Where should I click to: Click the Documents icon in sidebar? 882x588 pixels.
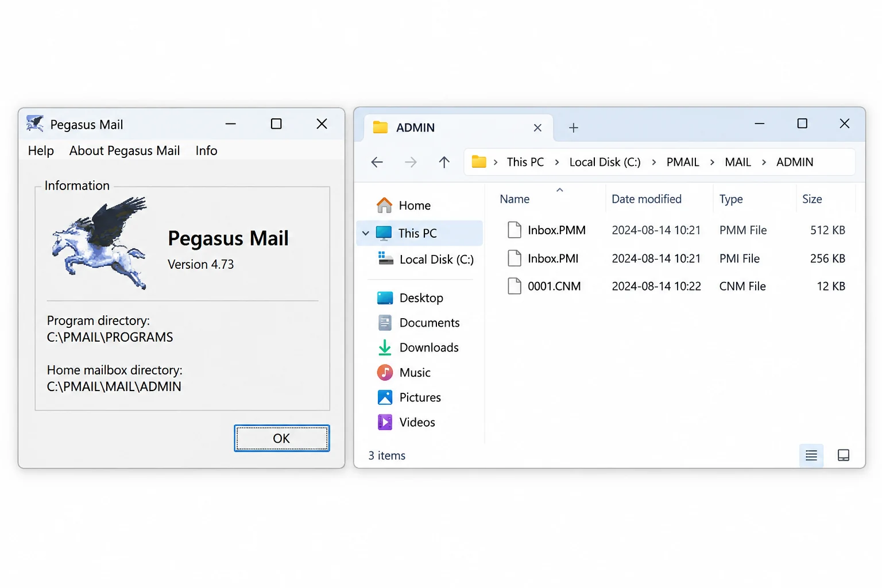click(x=385, y=323)
